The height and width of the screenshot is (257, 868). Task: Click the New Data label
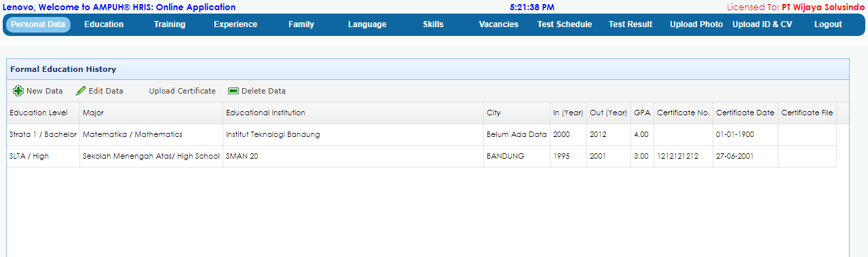(45, 91)
